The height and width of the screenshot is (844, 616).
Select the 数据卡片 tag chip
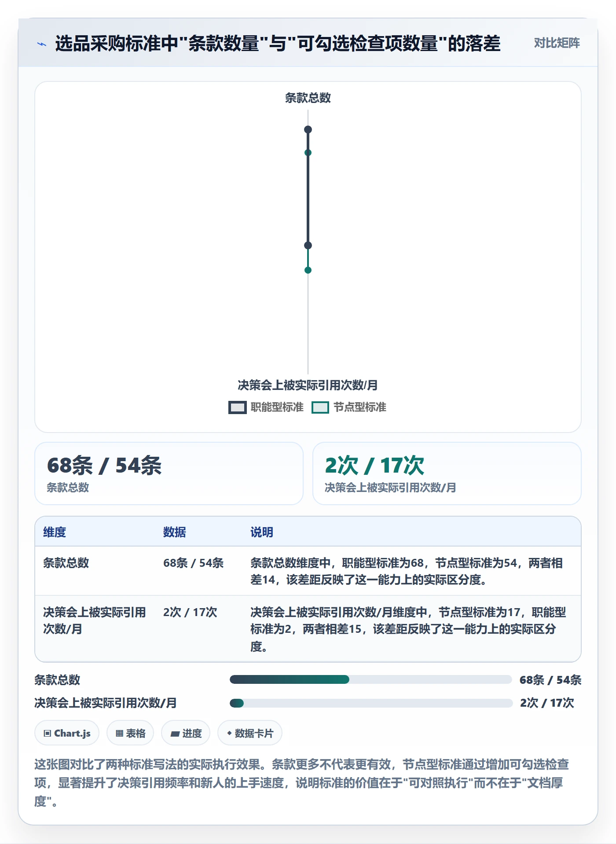click(250, 733)
